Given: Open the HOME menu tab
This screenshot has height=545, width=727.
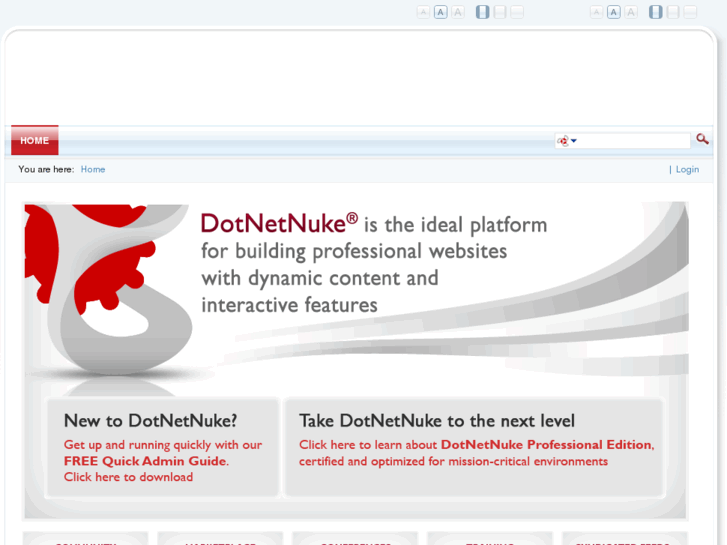Looking at the screenshot, I should [x=35, y=141].
